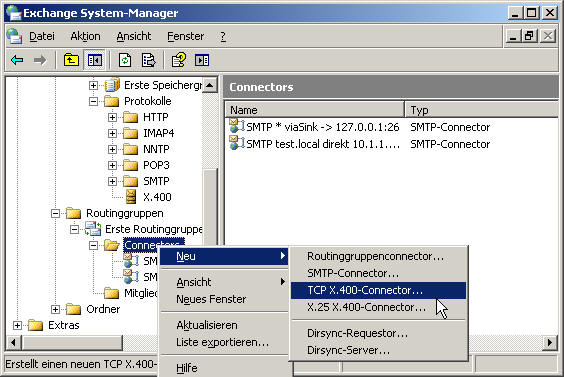Toggle the console tree show/hide icon
Screen dimensions: 564x377
[x=94, y=60]
